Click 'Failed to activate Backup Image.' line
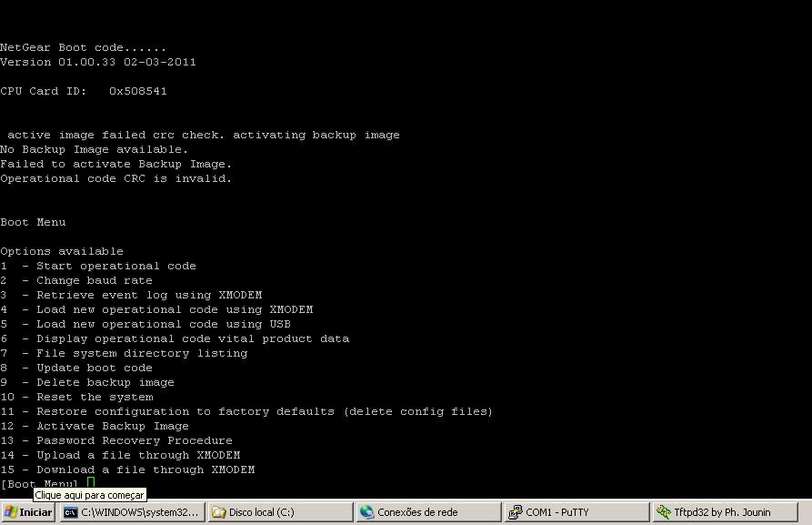This screenshot has width=812, height=525. coord(116,164)
